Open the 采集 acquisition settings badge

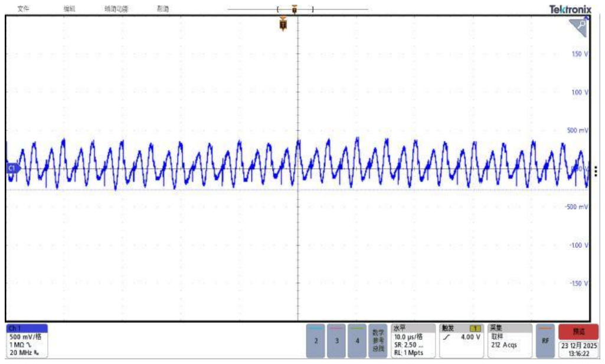[510, 341]
